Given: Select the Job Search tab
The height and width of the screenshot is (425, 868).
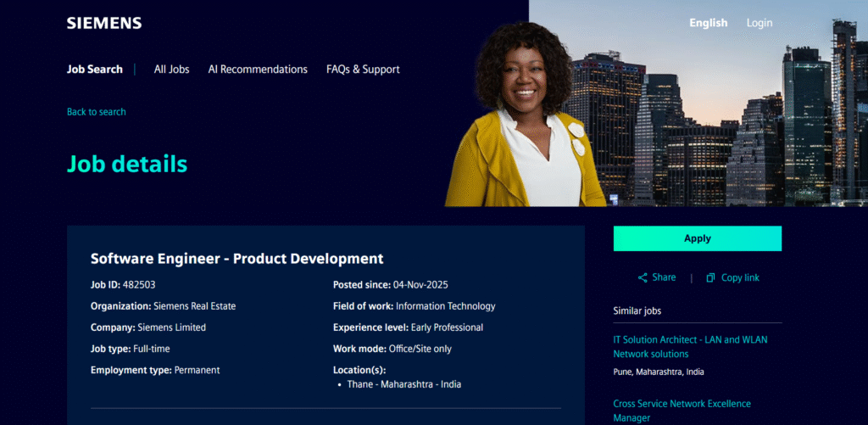Looking at the screenshot, I should [95, 70].
